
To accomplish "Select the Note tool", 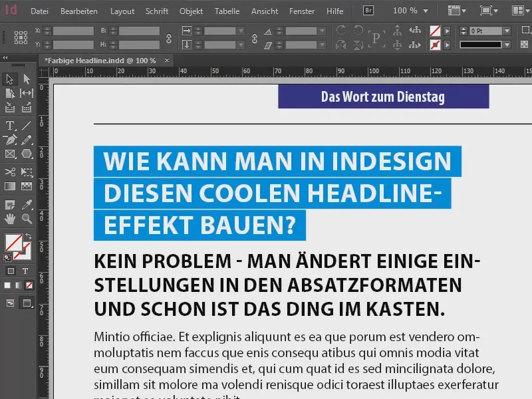I will coord(9,205).
